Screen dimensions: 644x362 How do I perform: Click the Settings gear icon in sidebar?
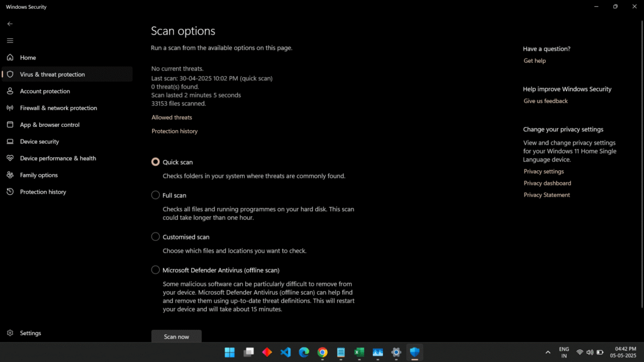point(10,333)
